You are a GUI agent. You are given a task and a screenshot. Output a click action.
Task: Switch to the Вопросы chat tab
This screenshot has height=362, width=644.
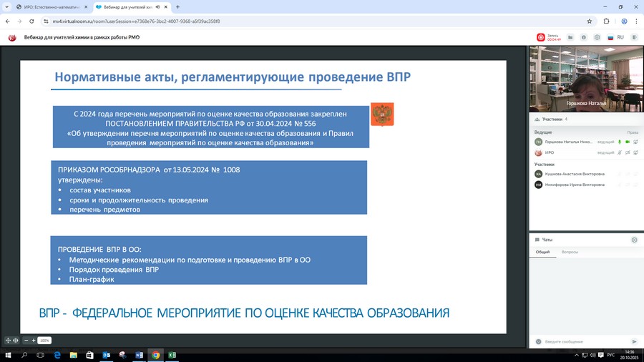570,252
